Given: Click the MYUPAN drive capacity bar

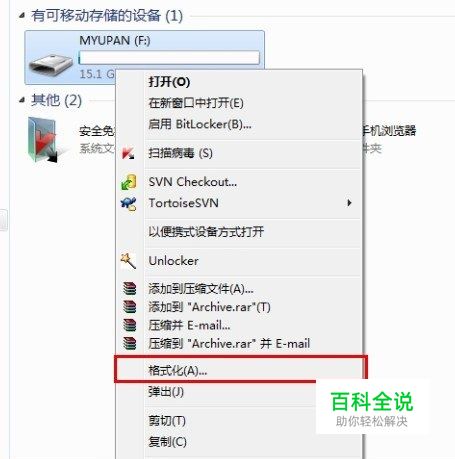Looking at the screenshot, I should tap(169, 57).
